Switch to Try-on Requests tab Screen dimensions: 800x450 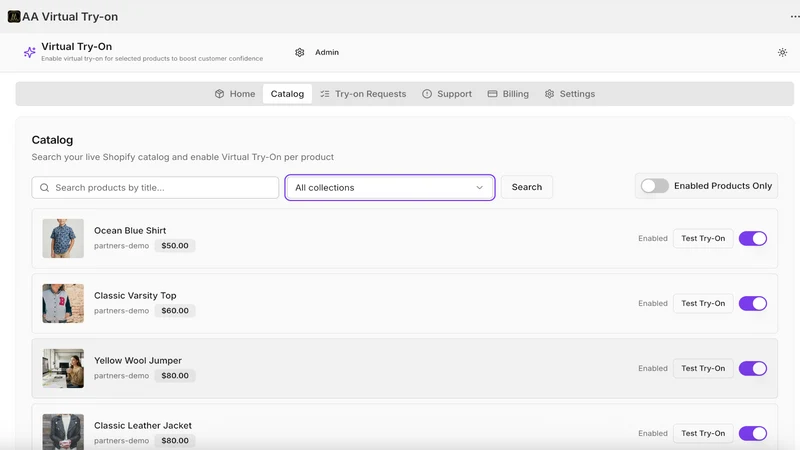(363, 94)
